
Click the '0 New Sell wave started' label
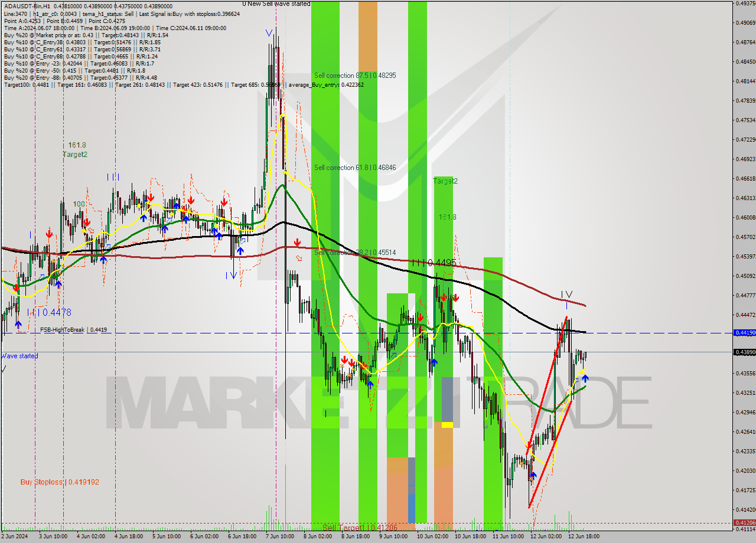pyautogui.click(x=276, y=4)
